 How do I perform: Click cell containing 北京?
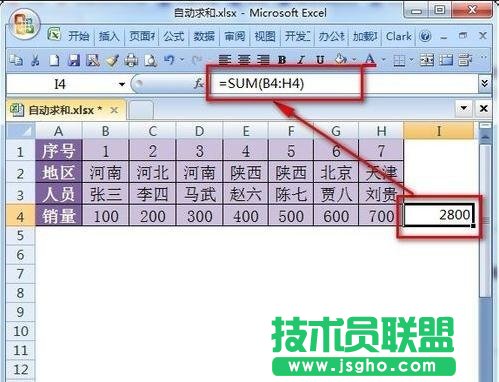click(x=336, y=173)
